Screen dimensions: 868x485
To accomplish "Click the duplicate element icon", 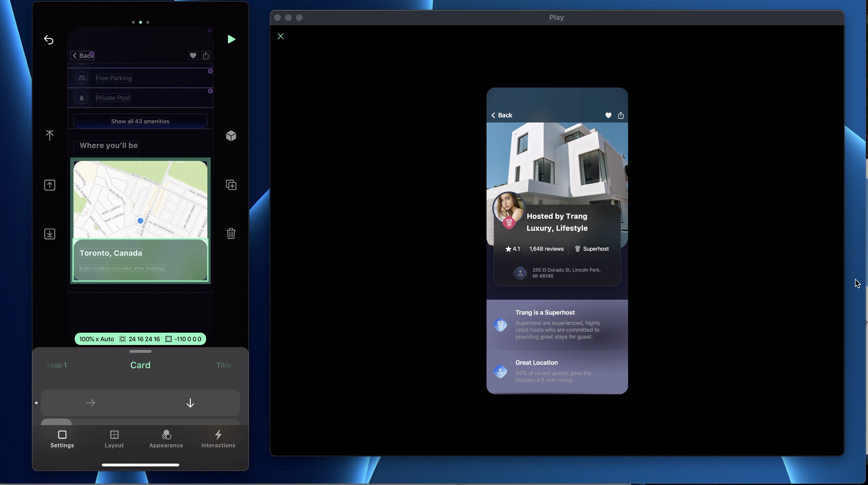I will [231, 185].
